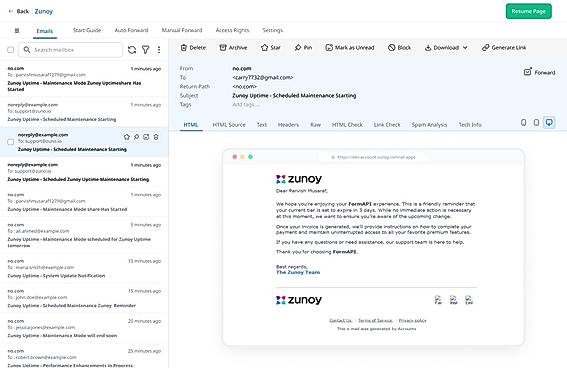Star the highlighted email from its row icons
The width and height of the screenshot is (567, 368).
click(x=127, y=137)
